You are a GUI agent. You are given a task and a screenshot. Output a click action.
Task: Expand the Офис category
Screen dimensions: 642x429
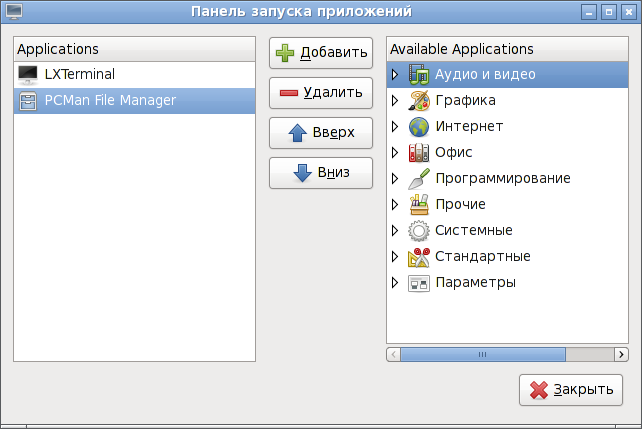pos(395,153)
